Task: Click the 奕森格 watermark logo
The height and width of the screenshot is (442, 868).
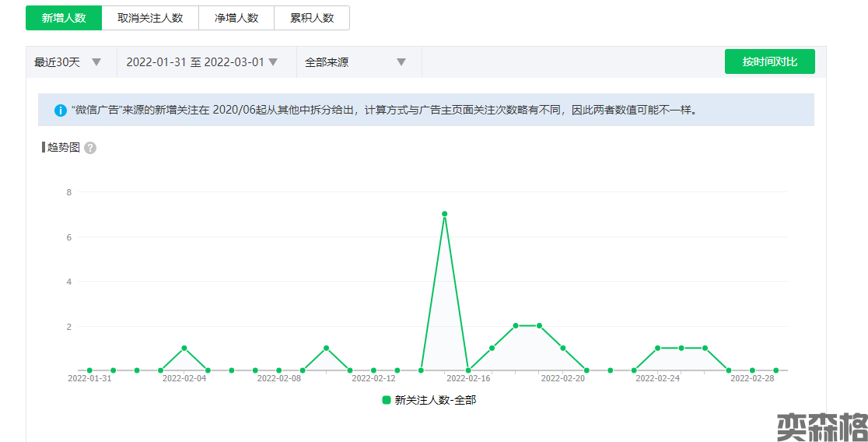Action: 822,426
